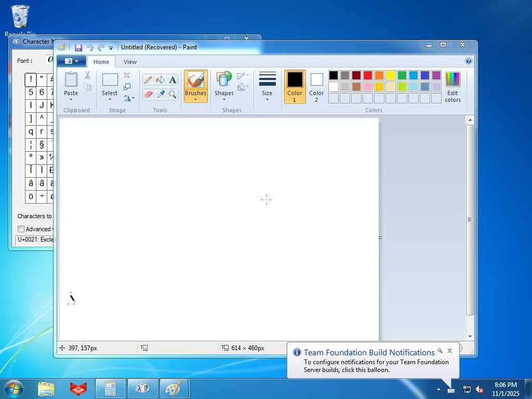Open the shape Fill dropdown
The width and height of the screenshot is (532, 399).
[242, 87]
